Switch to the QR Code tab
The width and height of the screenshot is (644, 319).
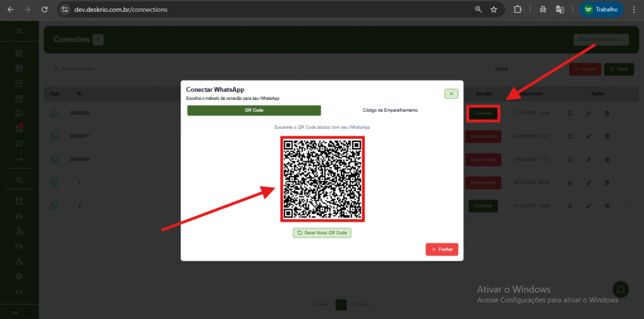point(254,111)
